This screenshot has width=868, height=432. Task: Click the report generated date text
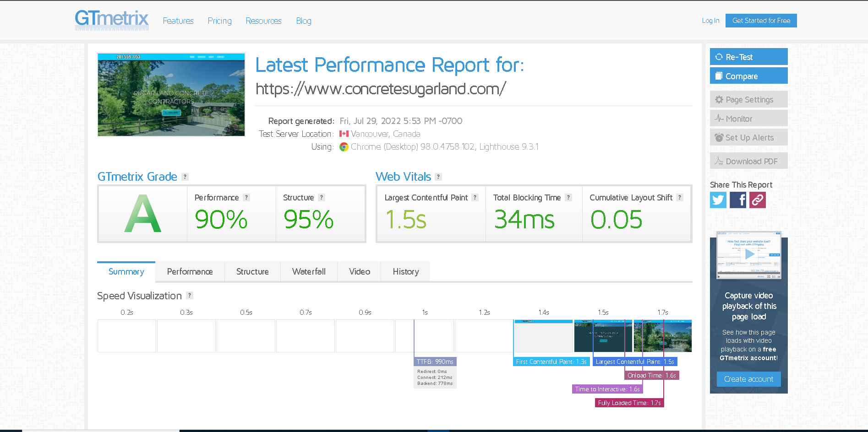(401, 121)
